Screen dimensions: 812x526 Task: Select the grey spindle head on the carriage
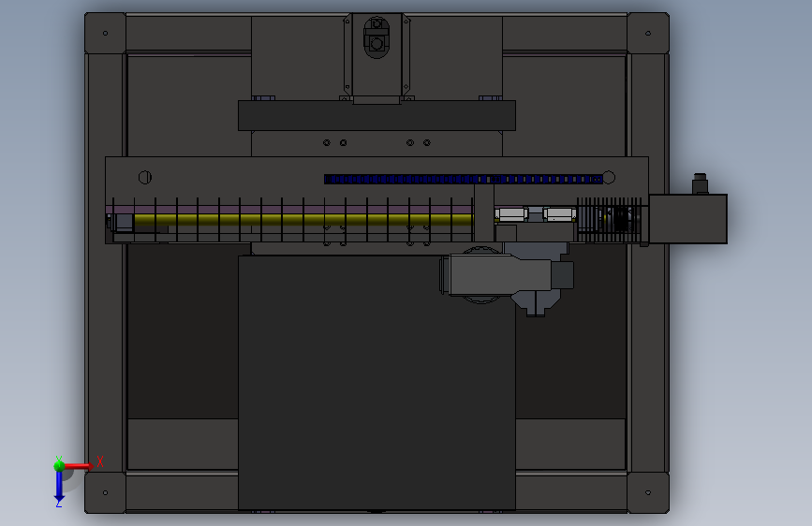pyautogui.click(x=500, y=274)
